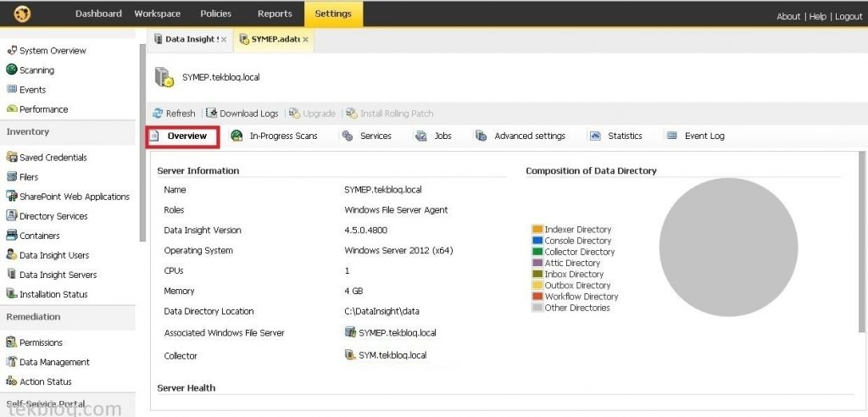
Task: Click the Console Directory blue legend swatch
Action: 537,241
